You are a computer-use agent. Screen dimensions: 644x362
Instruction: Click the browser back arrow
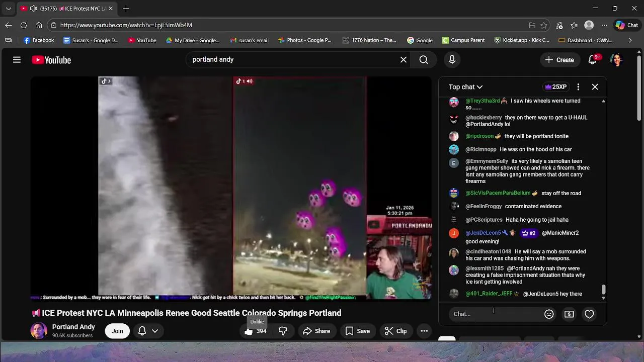(x=9, y=25)
